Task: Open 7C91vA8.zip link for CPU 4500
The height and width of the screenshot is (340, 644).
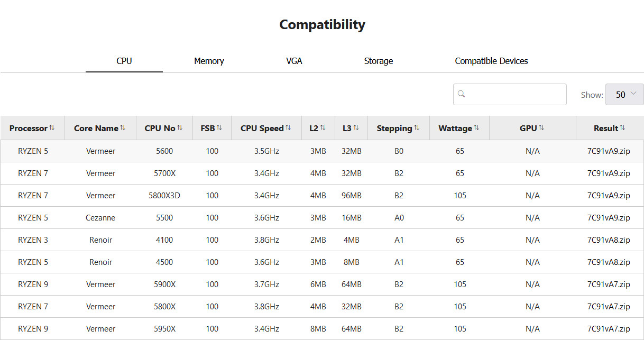Action: point(609,262)
